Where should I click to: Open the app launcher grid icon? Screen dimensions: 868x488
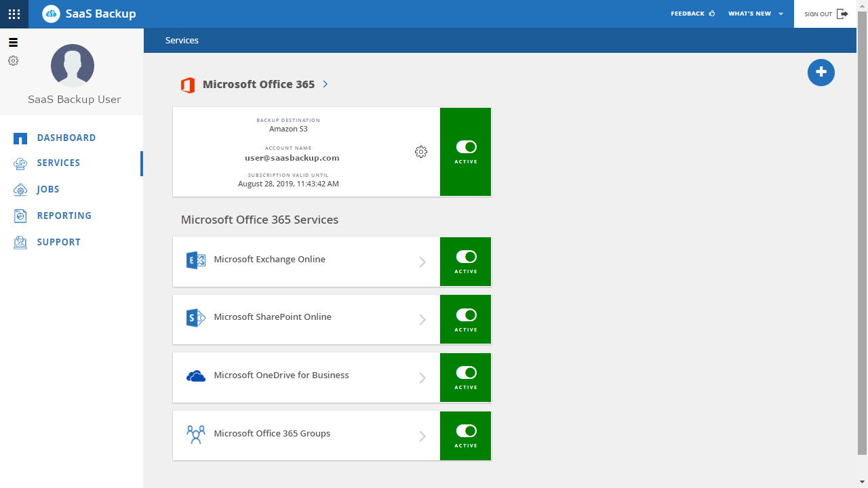click(x=14, y=14)
